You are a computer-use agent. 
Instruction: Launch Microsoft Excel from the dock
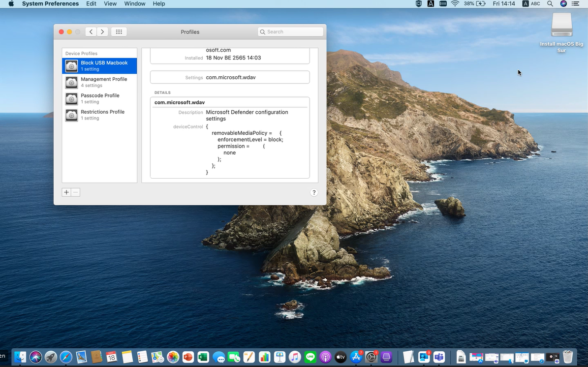coord(203,357)
